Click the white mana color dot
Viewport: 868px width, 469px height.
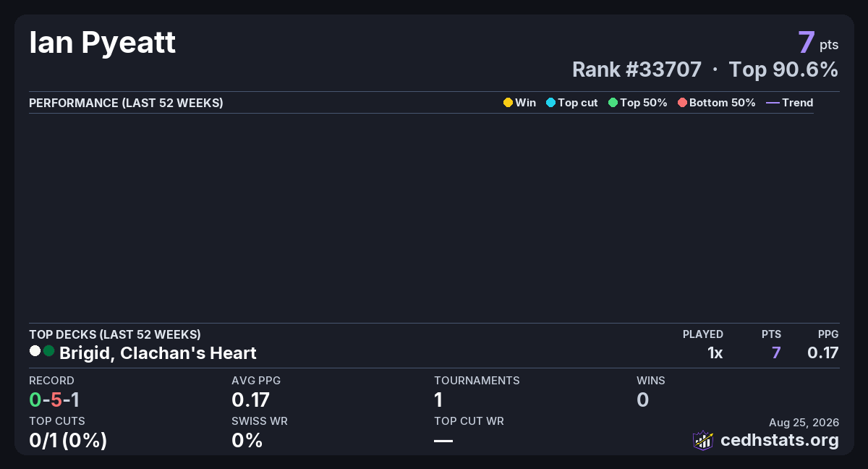coord(35,351)
